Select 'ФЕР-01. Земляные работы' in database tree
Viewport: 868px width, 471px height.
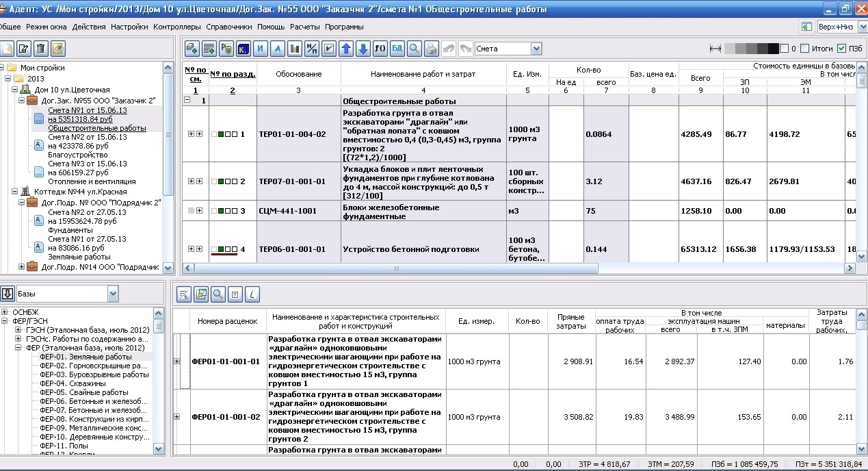coord(86,357)
